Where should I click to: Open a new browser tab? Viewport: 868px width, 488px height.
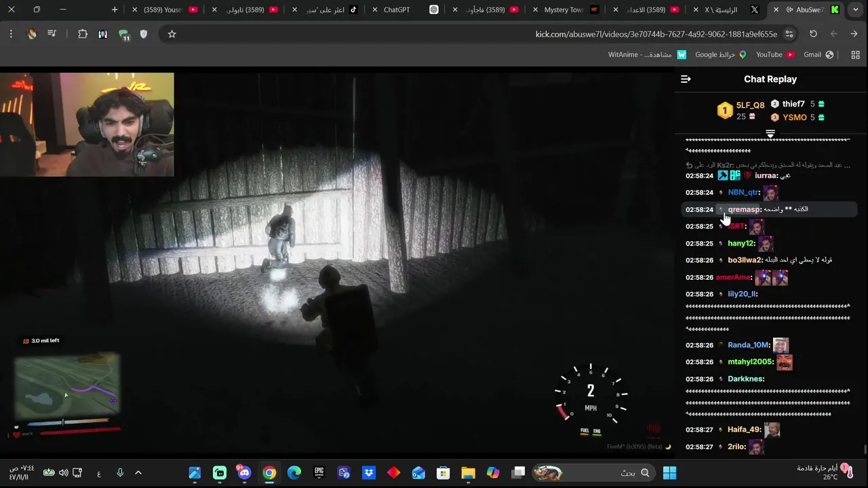coord(115,9)
